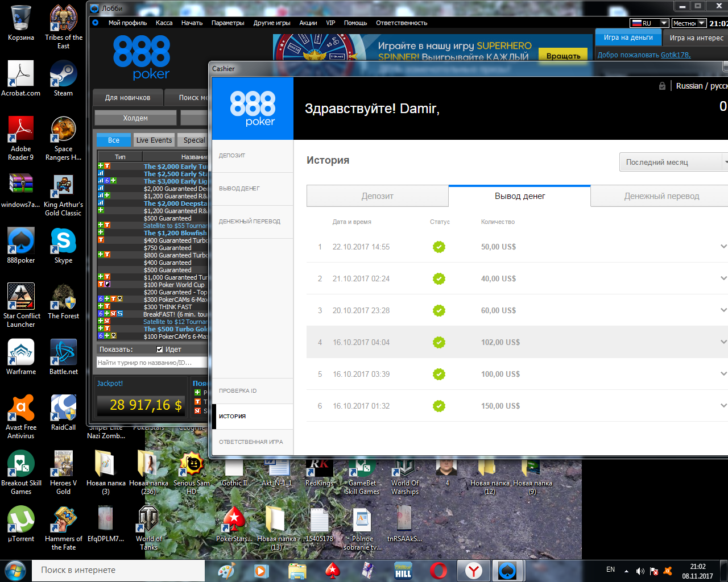The image size is (728, 582).
Task: Click the Windows Start orb
Action: click(15, 571)
